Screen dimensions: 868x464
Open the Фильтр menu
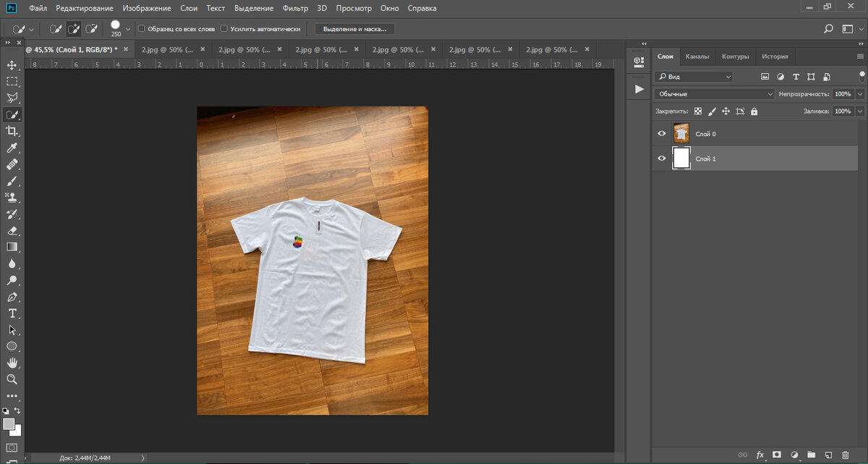[x=297, y=9]
